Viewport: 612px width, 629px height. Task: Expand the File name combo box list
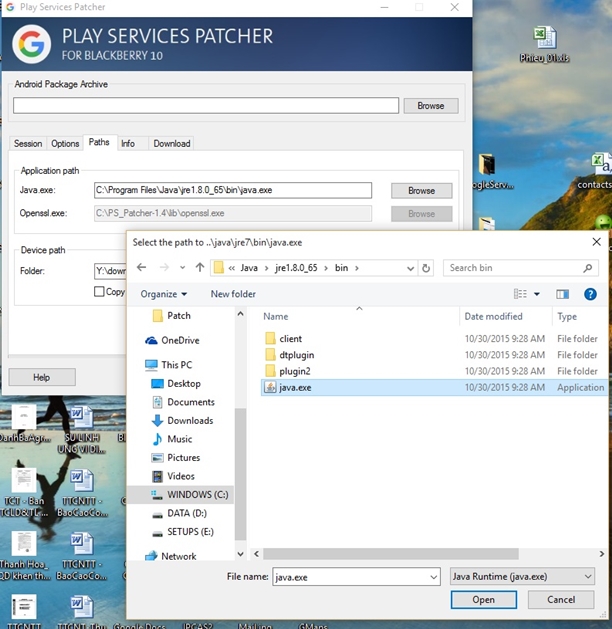point(433,577)
